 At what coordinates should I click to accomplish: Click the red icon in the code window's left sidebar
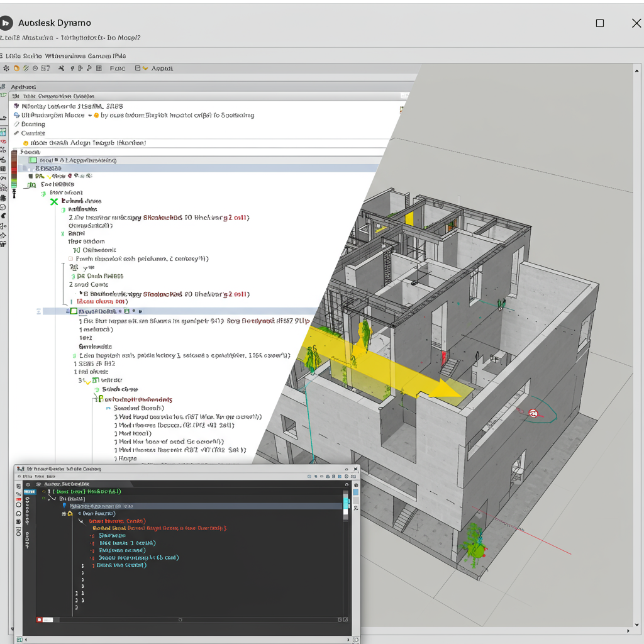click(x=18, y=498)
